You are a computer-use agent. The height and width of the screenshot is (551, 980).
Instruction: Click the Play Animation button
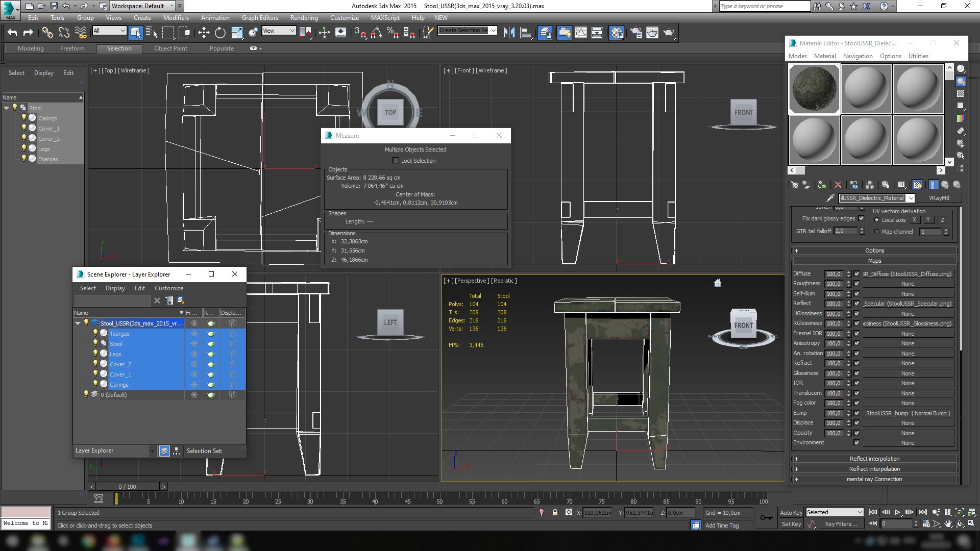897,512
